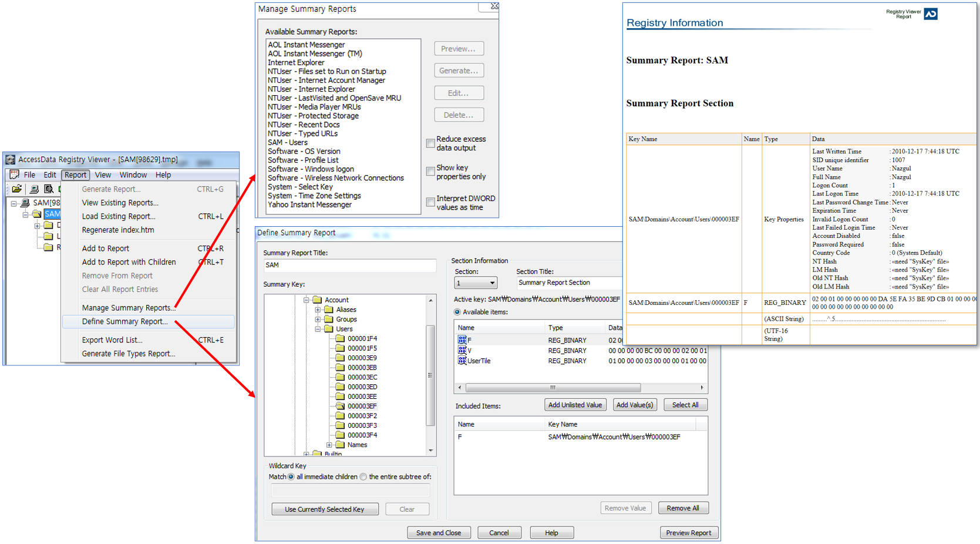
Task: Click the Preview Report button
Action: [688, 533]
